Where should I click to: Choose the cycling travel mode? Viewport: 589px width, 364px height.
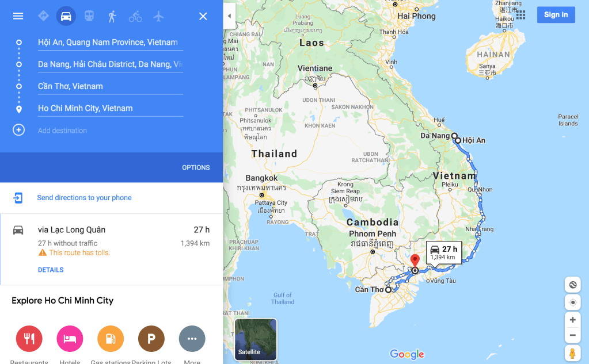135,17
